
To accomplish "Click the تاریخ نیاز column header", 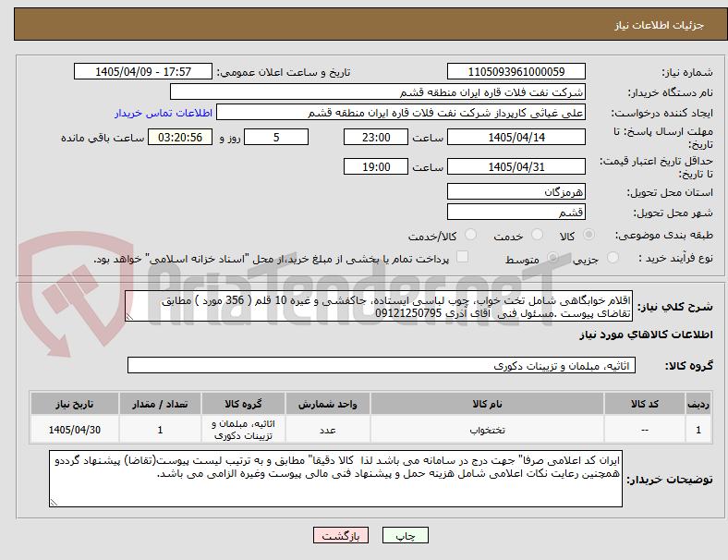I will pyautogui.click(x=75, y=404).
